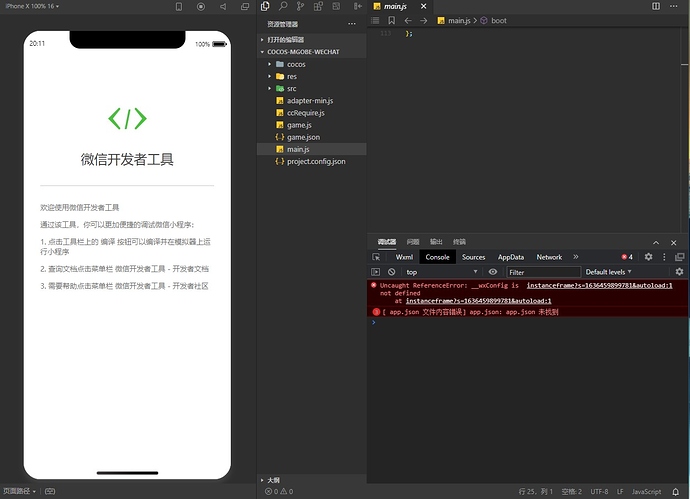The image size is (690, 499).
Task: Open the top context dropdown in console
Action: [442, 272]
